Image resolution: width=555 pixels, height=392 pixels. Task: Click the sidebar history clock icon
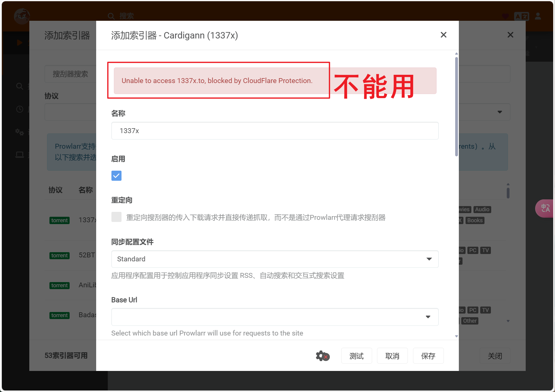pos(20,109)
